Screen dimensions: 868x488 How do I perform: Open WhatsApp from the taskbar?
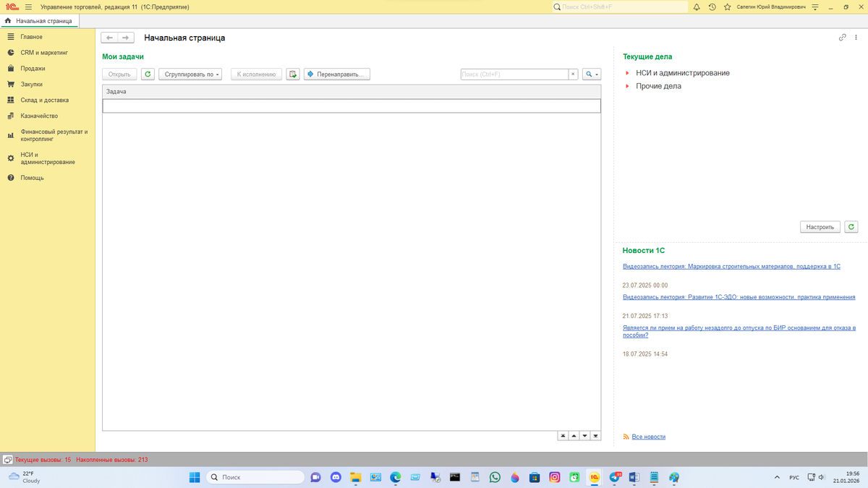[x=495, y=477]
